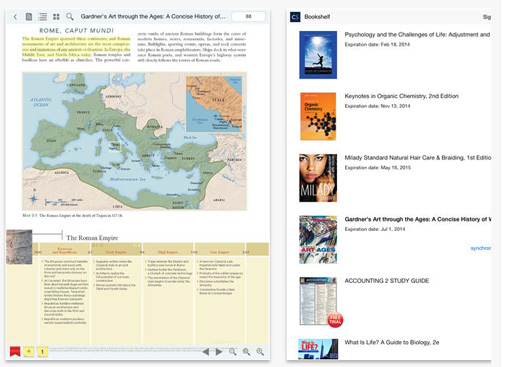Go to previous page arrow
Image resolution: width=520 pixels, height=367 pixels.
pos(206,352)
